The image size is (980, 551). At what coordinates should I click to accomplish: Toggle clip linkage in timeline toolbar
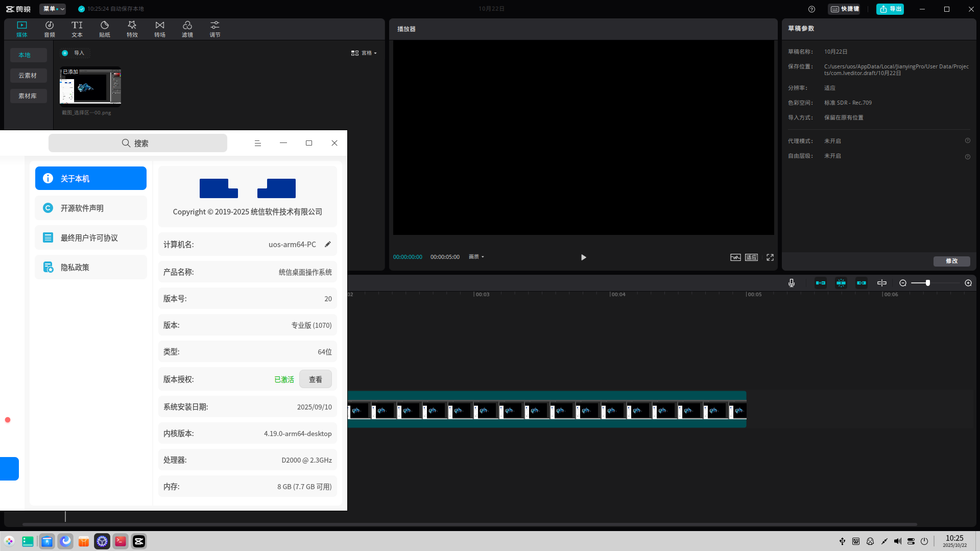(x=862, y=283)
